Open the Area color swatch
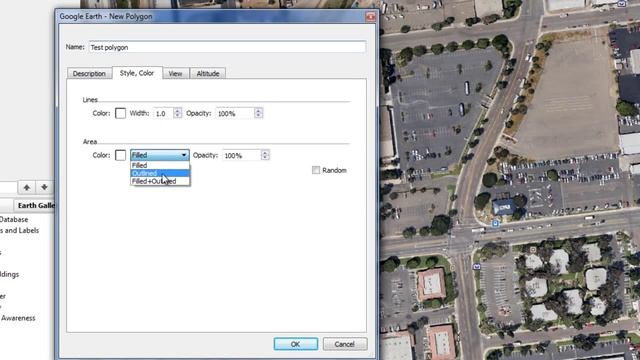640x360 pixels. click(x=120, y=155)
